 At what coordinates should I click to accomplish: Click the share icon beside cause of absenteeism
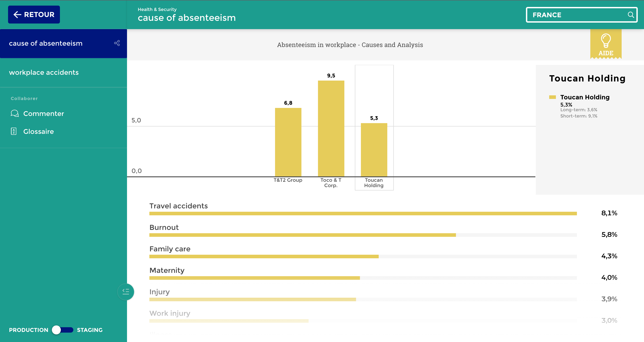click(117, 43)
